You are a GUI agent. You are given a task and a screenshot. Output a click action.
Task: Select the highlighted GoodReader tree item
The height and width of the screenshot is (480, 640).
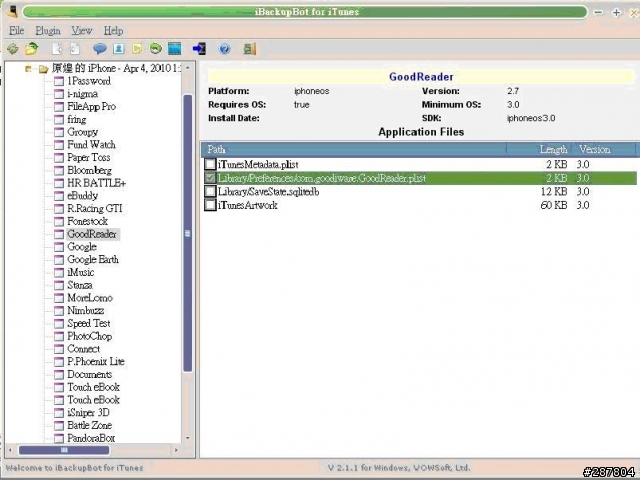click(x=92, y=234)
